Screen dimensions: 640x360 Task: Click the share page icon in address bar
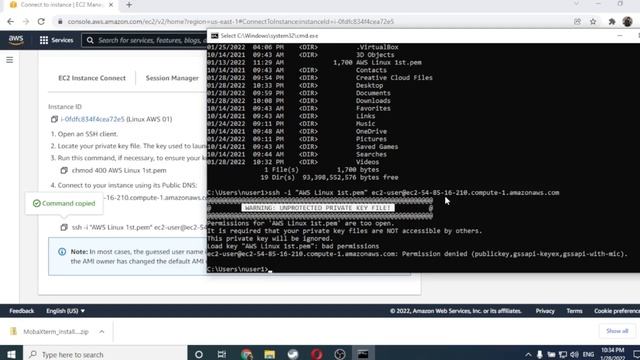tap(577, 22)
